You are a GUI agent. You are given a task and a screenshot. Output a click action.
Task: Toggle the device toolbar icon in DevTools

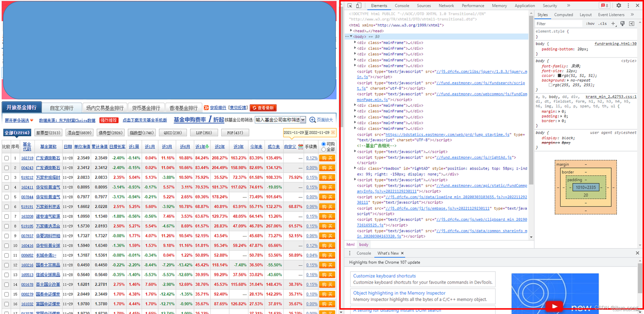359,6
